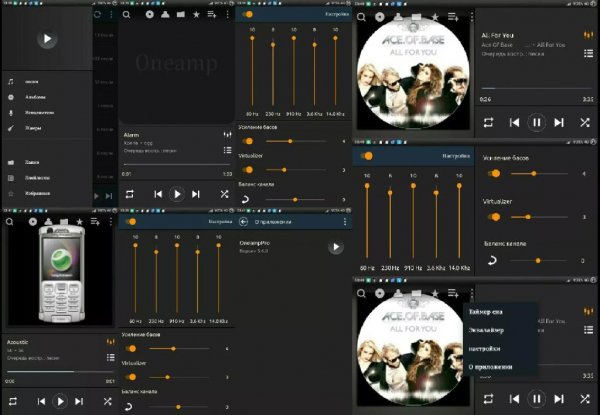Tap the large play button atop the navigation drawer
Screen dimensions: 600x415
click(x=47, y=39)
